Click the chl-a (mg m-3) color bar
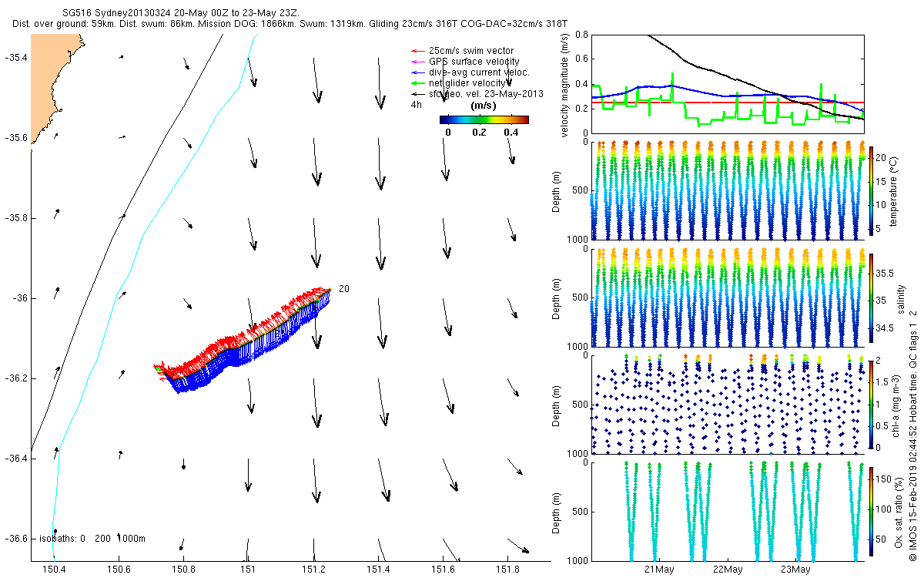Viewport: 924px width, 578px height. (871, 404)
